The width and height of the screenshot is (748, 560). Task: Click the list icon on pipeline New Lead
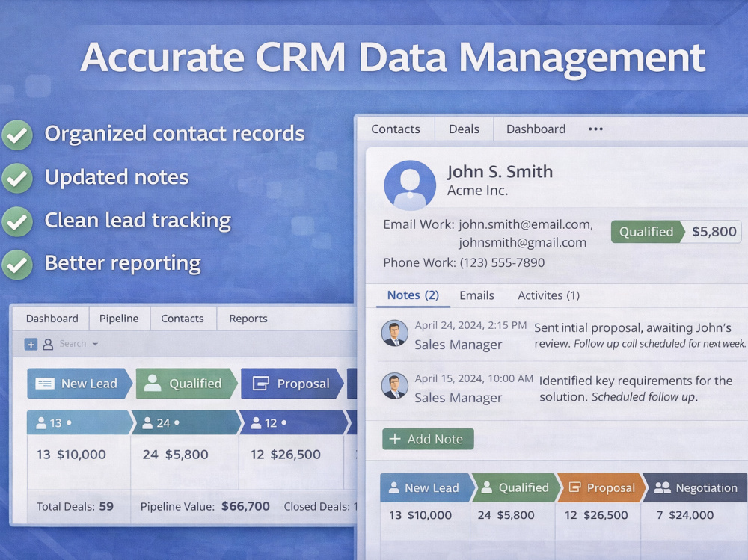click(45, 383)
